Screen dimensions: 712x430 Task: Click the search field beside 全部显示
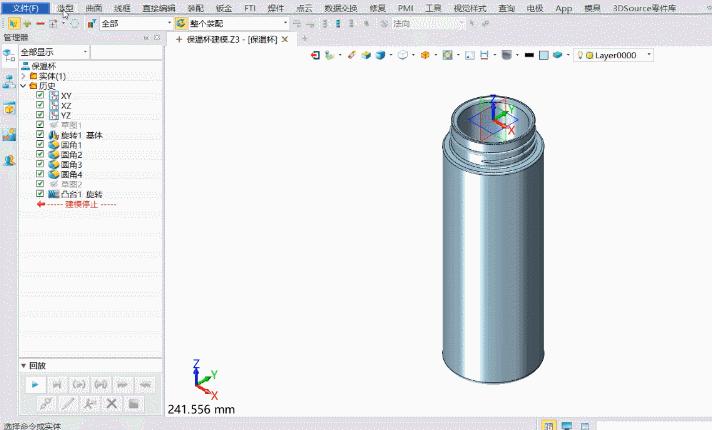[126, 52]
